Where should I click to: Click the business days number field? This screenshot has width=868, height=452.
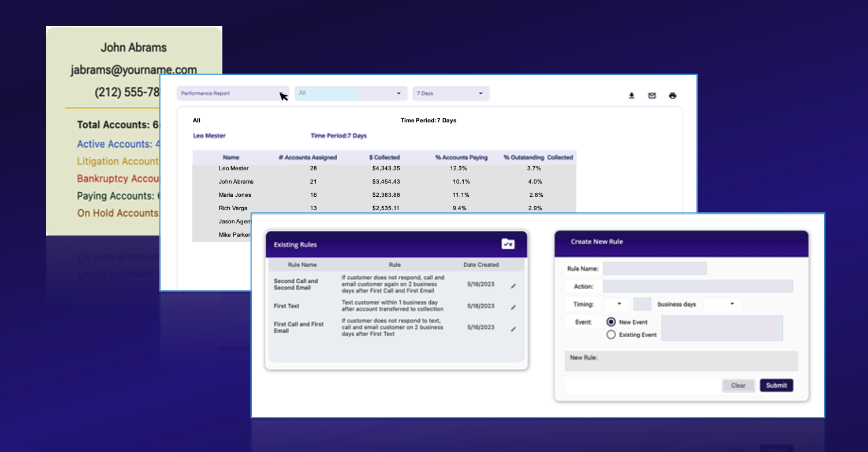[643, 304]
